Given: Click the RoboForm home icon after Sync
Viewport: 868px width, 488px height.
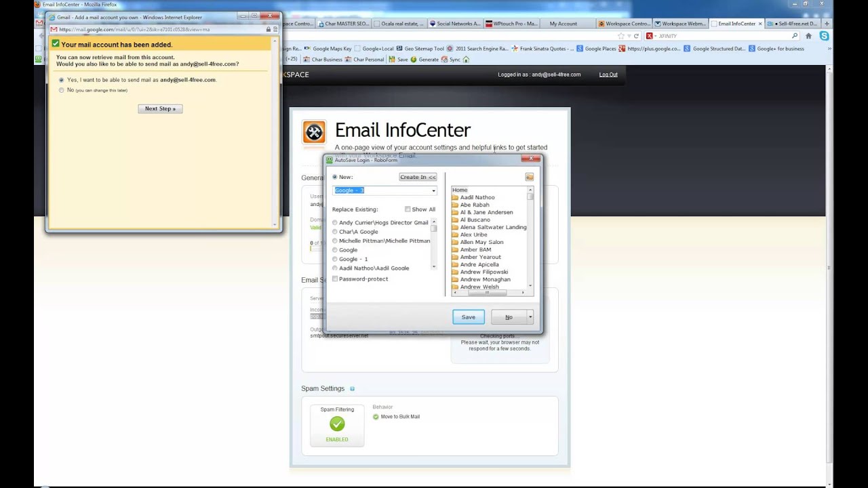Looking at the screenshot, I should point(467,59).
